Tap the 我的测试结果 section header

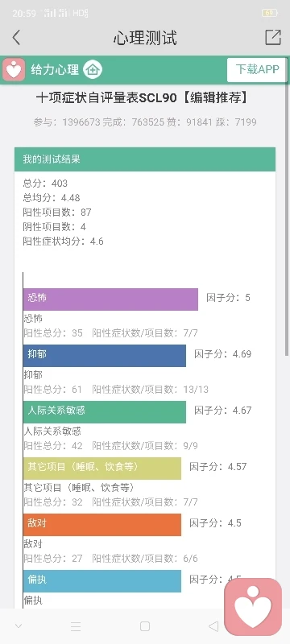click(x=145, y=159)
